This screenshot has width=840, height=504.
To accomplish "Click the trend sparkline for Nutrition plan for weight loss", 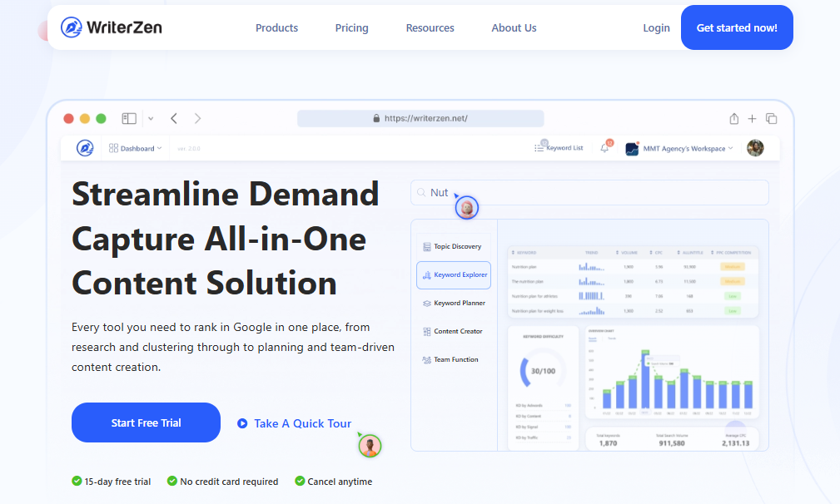I will (591, 311).
